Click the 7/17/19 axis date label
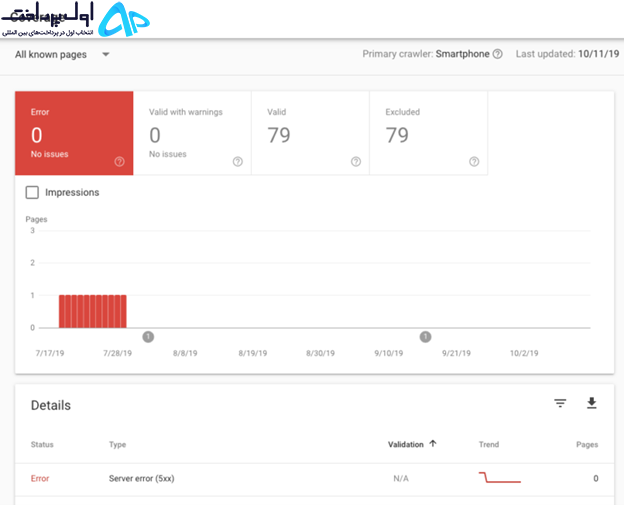 click(x=50, y=353)
